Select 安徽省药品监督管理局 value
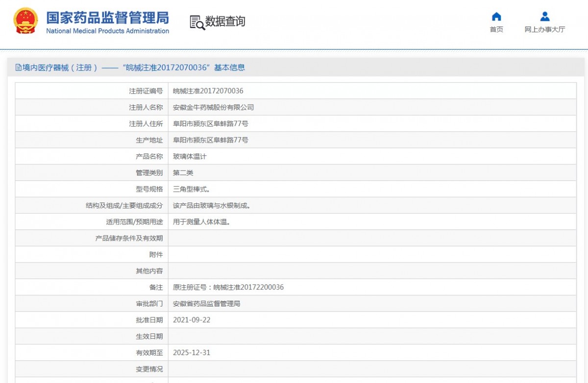 point(207,304)
